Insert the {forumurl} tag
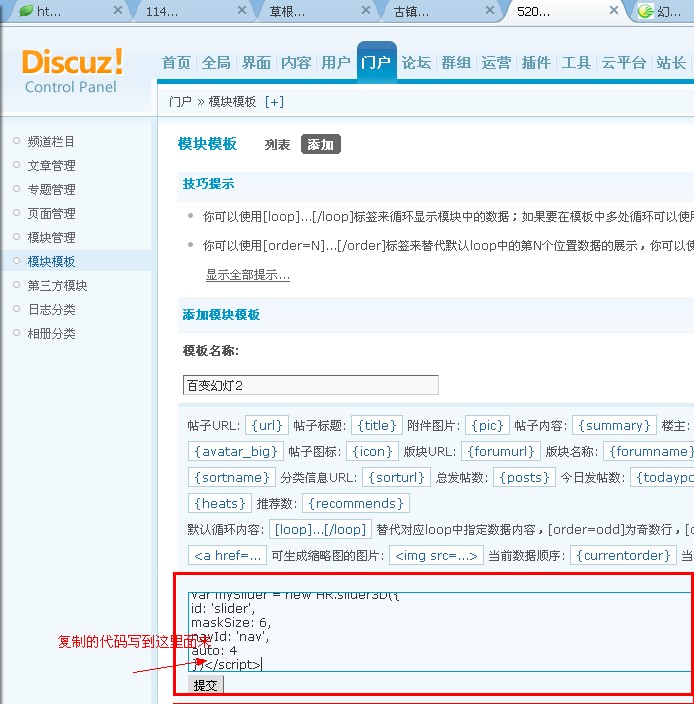Viewport: 694px width, 704px height. 501,451
